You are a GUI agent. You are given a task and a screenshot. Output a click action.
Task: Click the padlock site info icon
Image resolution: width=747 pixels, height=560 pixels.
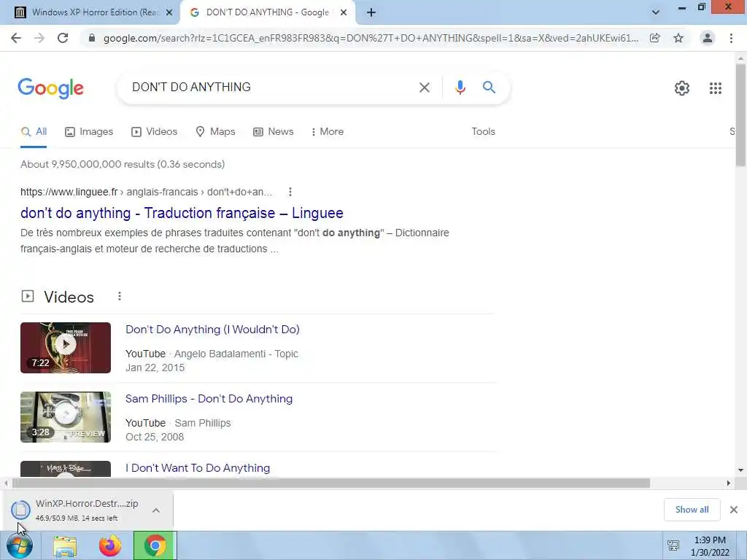92,38
